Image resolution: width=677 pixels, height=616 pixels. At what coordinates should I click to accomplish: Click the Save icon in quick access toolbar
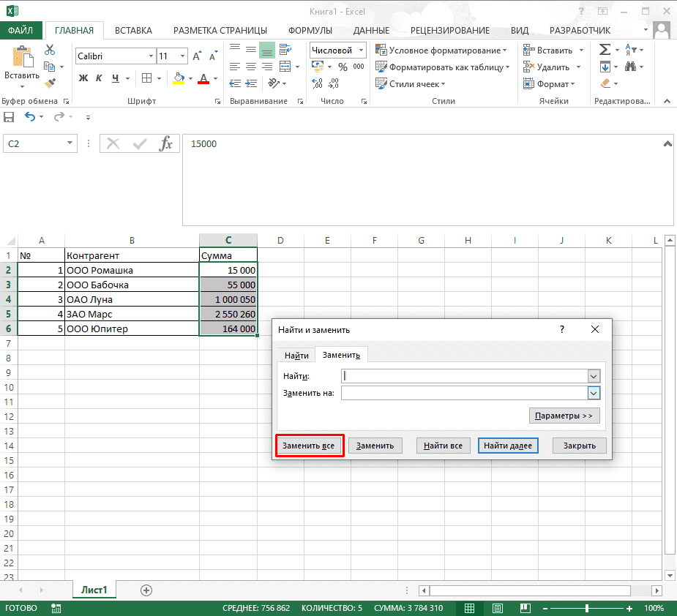(x=9, y=117)
